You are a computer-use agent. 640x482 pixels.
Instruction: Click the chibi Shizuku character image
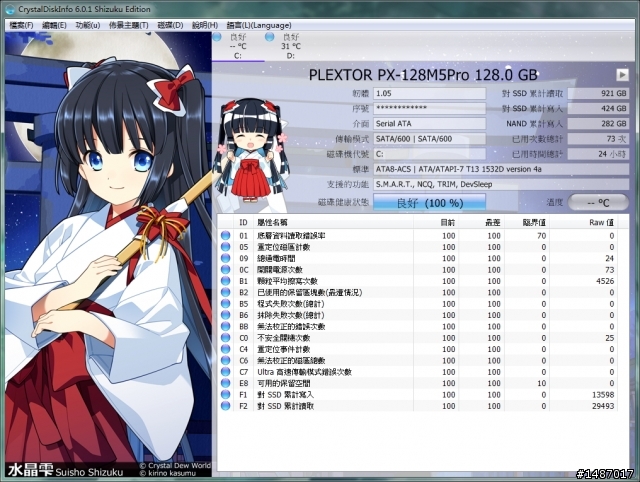pos(252,150)
